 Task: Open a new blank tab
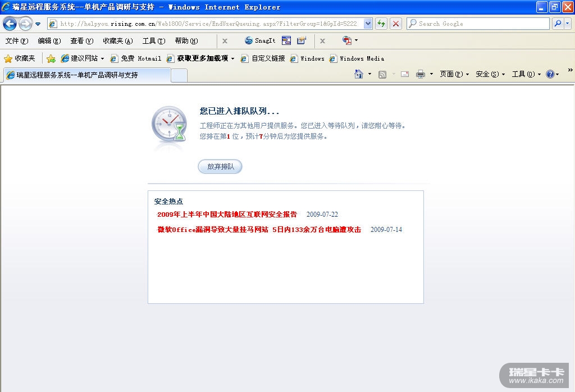coord(179,76)
